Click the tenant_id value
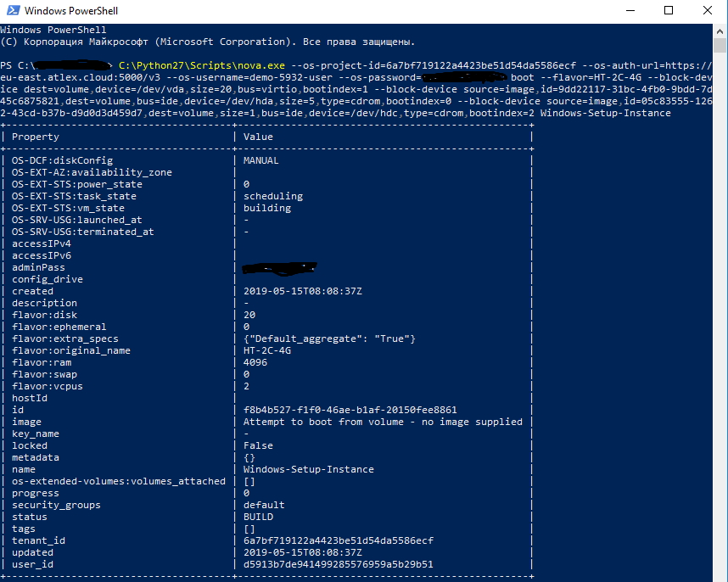Screen dimensions: 728x582 pos(339,540)
